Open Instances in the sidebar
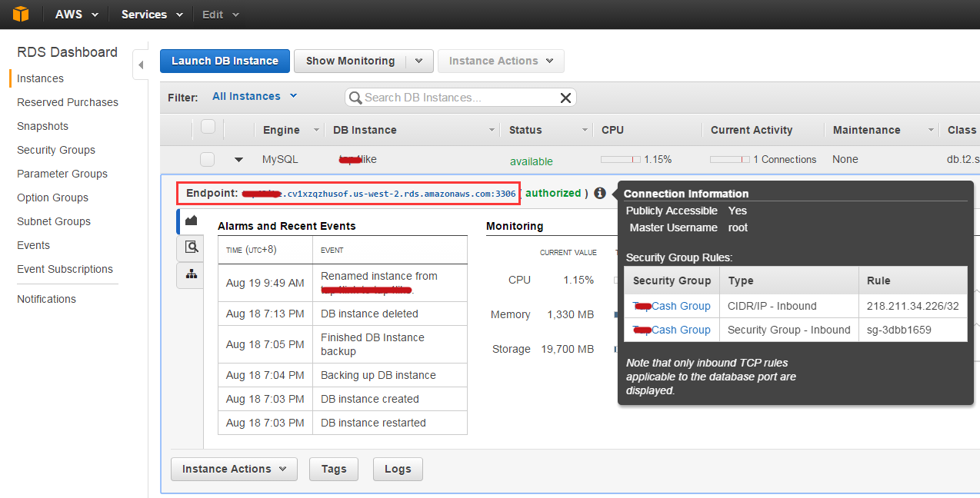 click(x=40, y=78)
